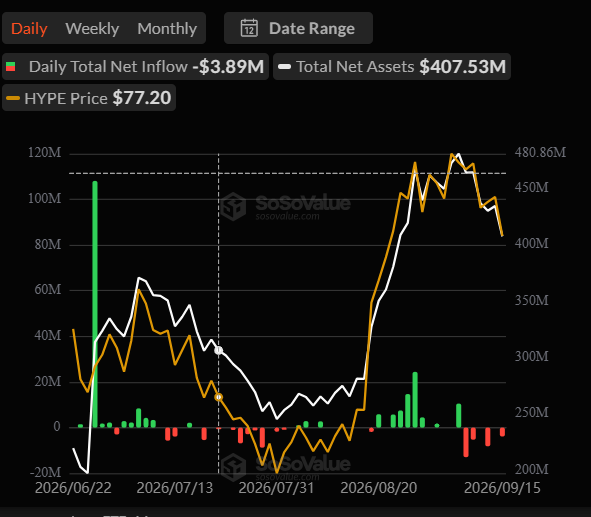Image resolution: width=591 pixels, height=517 pixels.
Task: Click the tall green inflow bar near 2026/06/22
Action: pyautogui.click(x=95, y=304)
